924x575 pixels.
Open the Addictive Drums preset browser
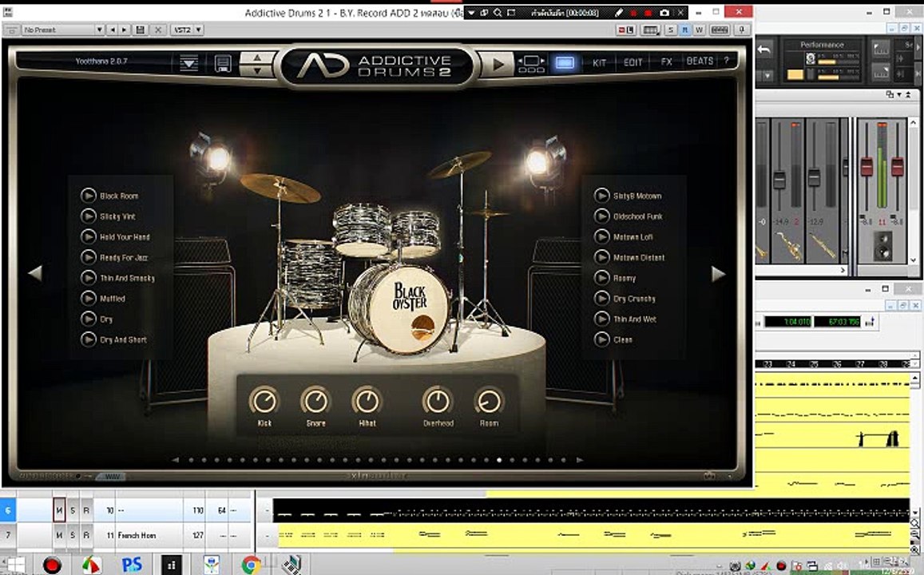pyautogui.click(x=188, y=62)
